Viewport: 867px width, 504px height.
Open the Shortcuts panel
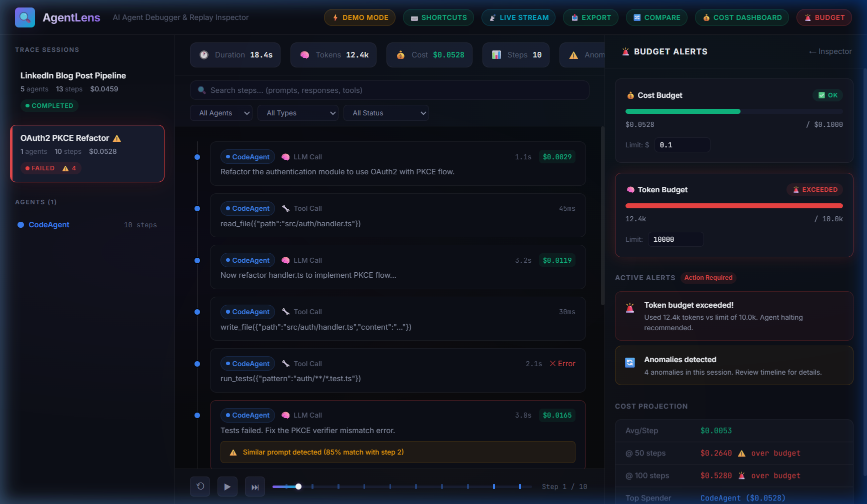coord(438,17)
